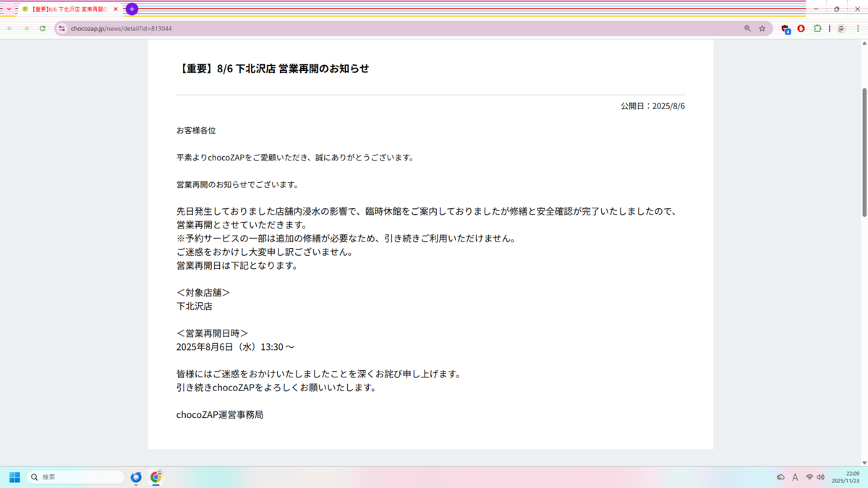This screenshot has height=488, width=868.
Task: Click the vertical page scrollbar thumb
Action: point(864,152)
